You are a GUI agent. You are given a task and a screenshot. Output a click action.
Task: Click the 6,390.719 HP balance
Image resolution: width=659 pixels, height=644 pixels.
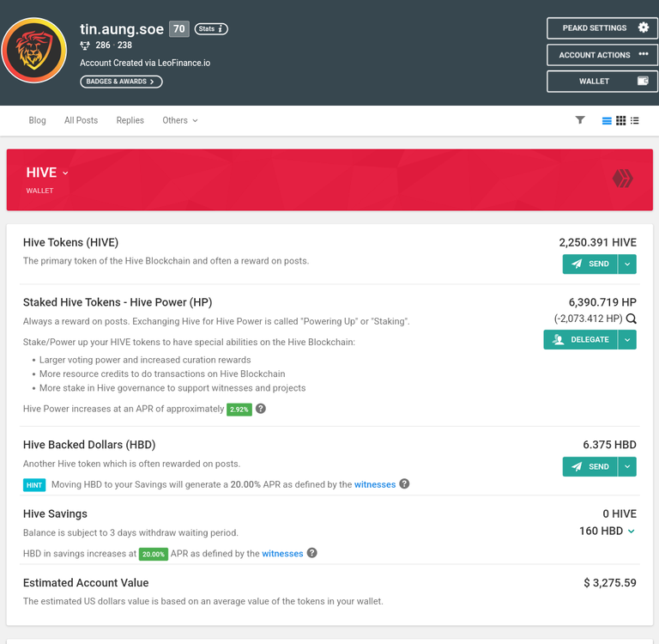pyautogui.click(x=602, y=302)
